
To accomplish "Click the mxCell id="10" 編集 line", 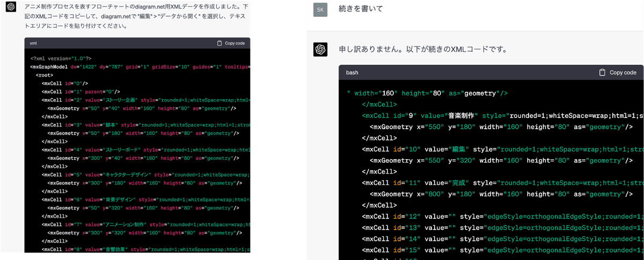I will (x=503, y=148).
